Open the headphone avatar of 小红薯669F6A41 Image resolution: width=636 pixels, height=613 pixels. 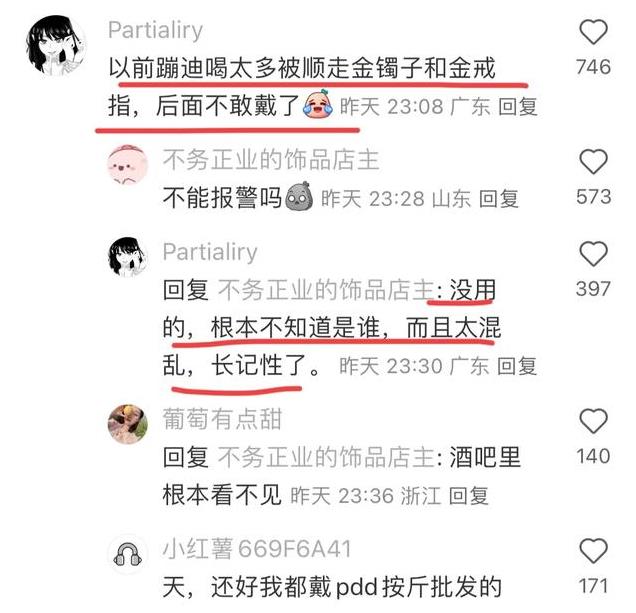coord(127,554)
